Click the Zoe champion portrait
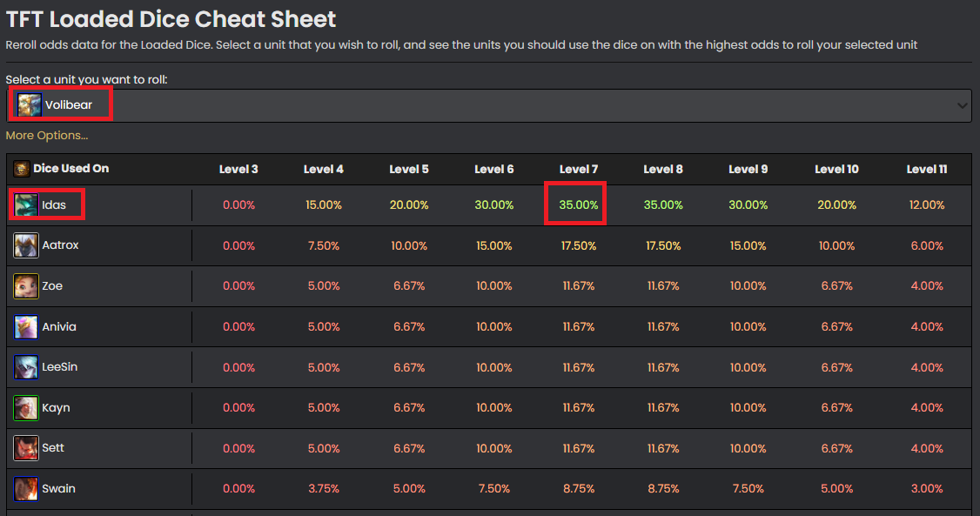The image size is (980, 516). tap(26, 286)
